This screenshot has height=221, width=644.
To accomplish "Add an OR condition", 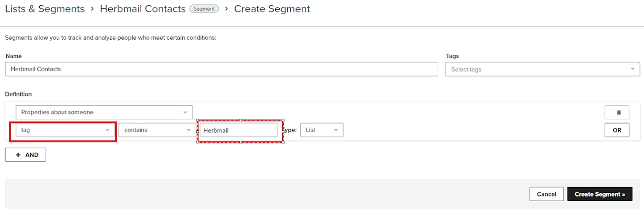I will coord(617,130).
